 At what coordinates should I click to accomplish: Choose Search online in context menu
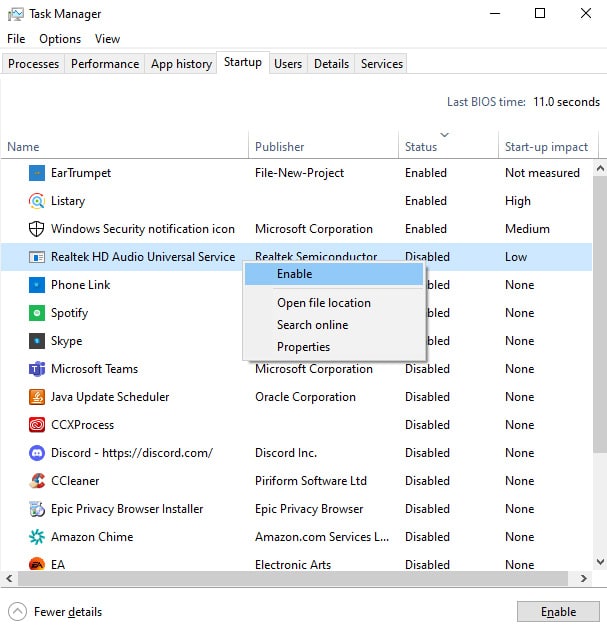334,325
